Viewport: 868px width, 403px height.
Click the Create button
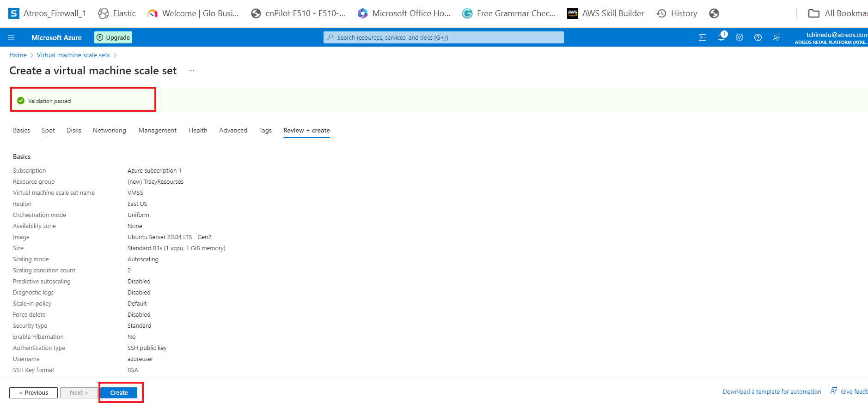(119, 393)
